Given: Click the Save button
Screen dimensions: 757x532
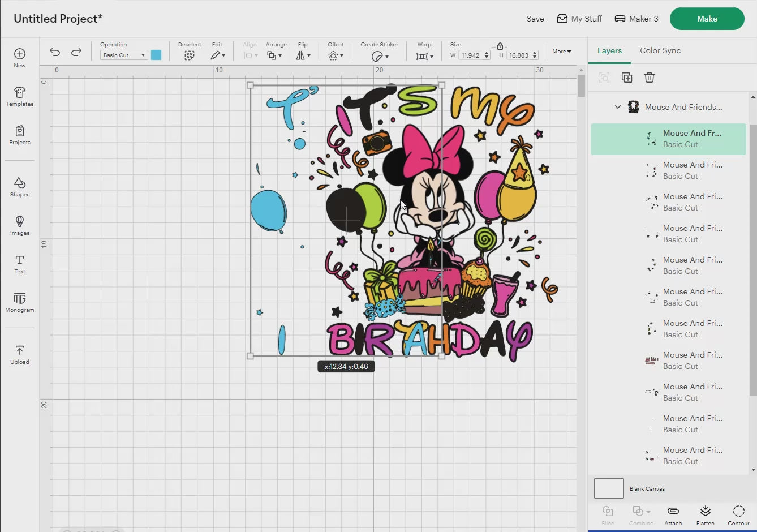Looking at the screenshot, I should (x=535, y=19).
